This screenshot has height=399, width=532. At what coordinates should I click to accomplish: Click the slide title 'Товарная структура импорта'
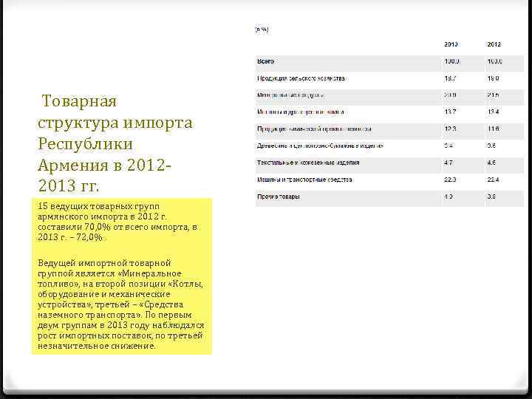[115, 112]
